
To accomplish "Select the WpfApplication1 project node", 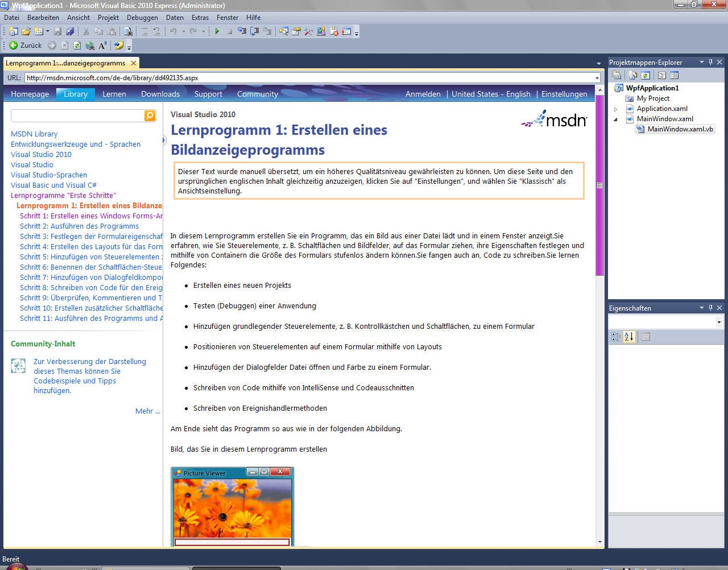I will 652,88.
